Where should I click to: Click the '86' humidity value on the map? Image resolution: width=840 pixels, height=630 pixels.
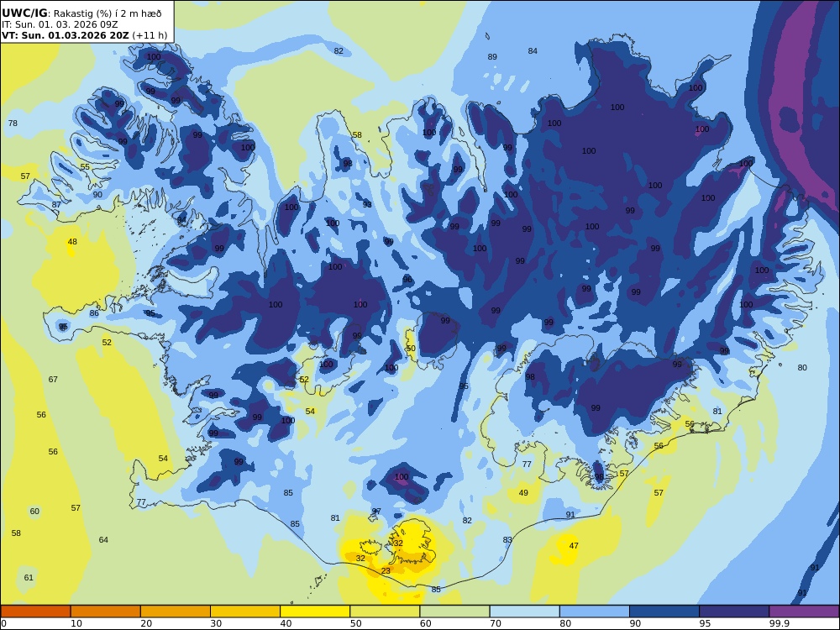click(94, 313)
